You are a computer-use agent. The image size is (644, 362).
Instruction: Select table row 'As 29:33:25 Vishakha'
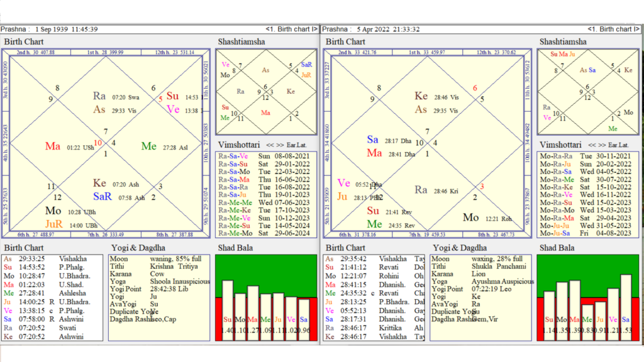coord(52,259)
